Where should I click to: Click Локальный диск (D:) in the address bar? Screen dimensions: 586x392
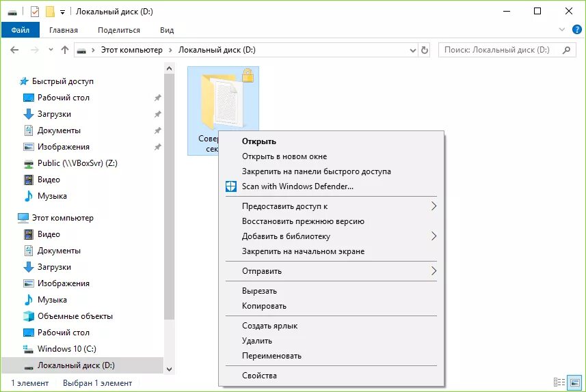click(217, 50)
